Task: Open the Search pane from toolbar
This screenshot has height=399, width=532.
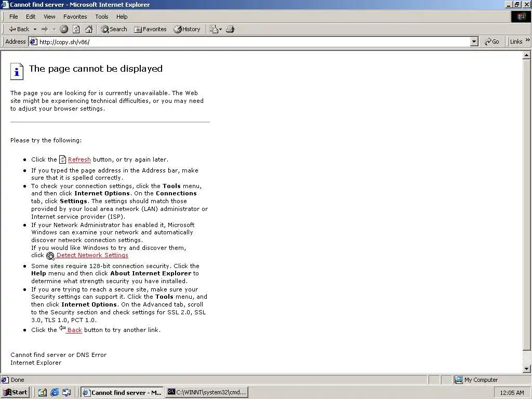Action: [114, 29]
